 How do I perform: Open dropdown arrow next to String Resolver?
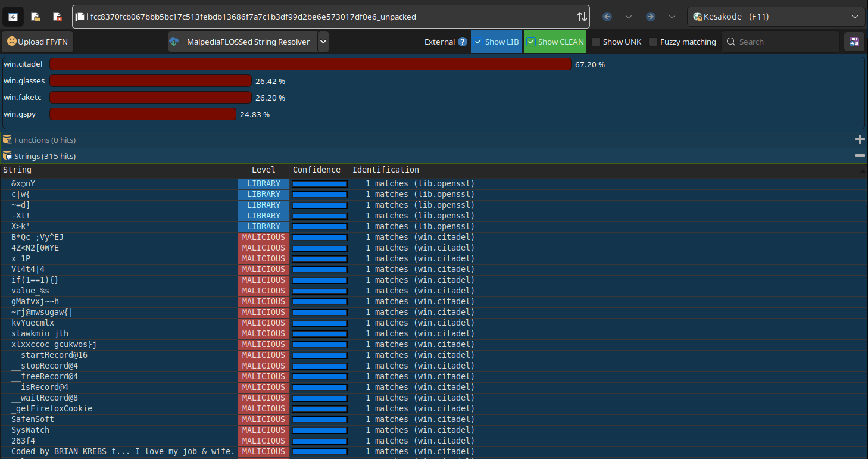pyautogui.click(x=323, y=42)
